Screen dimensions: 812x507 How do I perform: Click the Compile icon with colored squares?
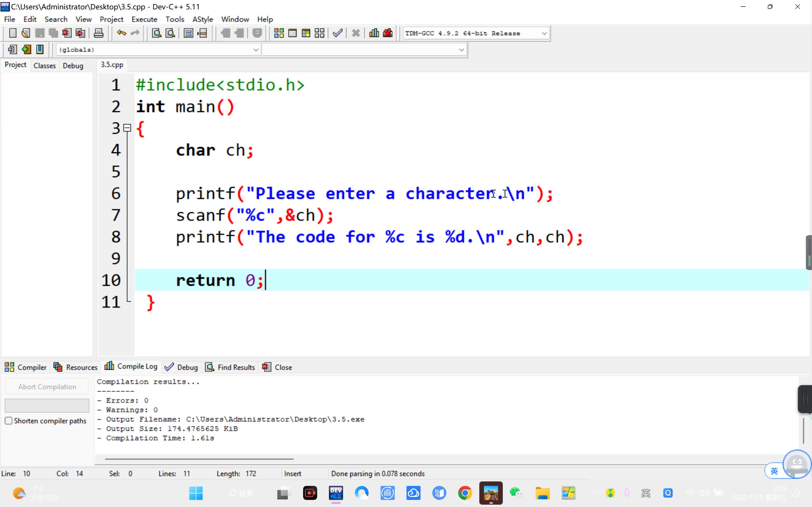point(279,33)
